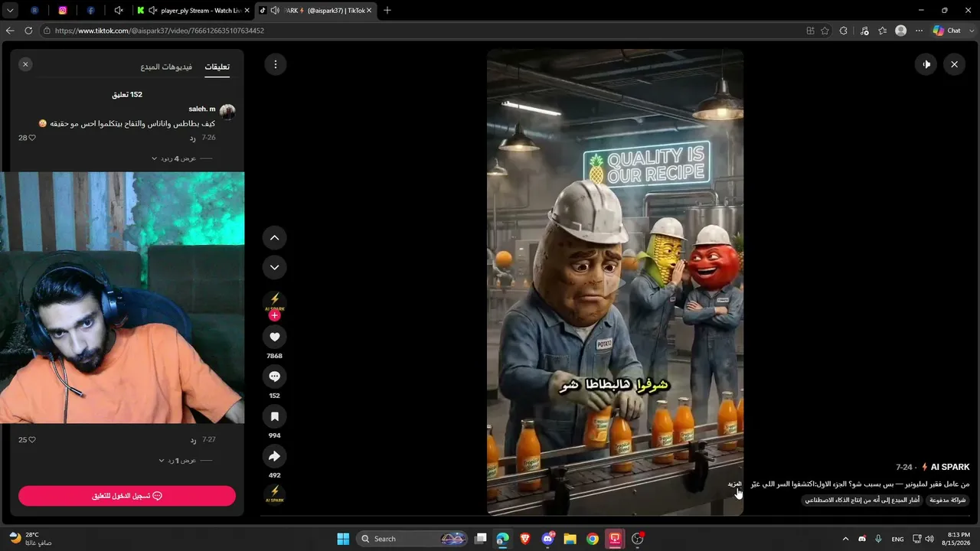Viewport: 980px width, 551px height.
Task: Open Brave browser from the taskbar
Action: click(x=525, y=539)
